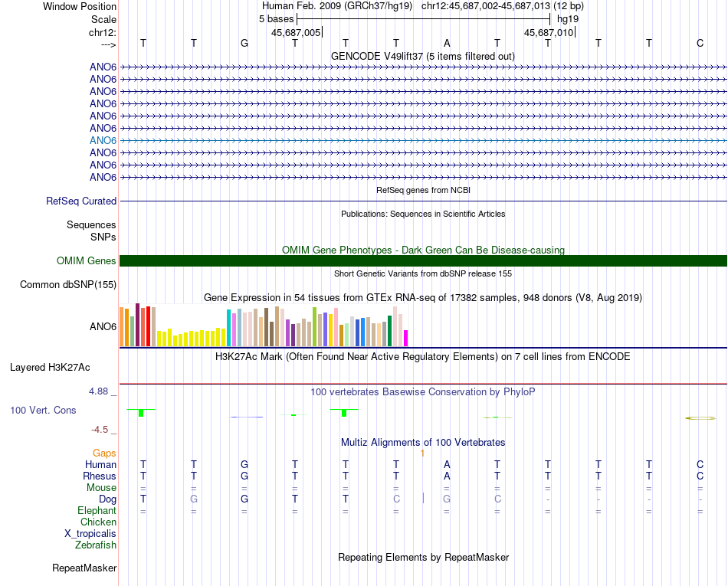This screenshot has width=728, height=586.
Task: Click the OMIM Genes label
Action: pos(86,260)
